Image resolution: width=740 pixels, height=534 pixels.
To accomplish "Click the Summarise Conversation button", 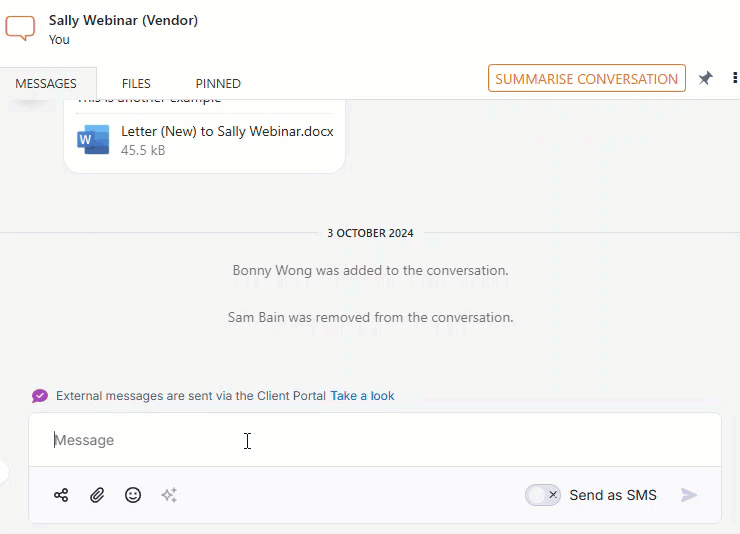I will pos(587,78).
